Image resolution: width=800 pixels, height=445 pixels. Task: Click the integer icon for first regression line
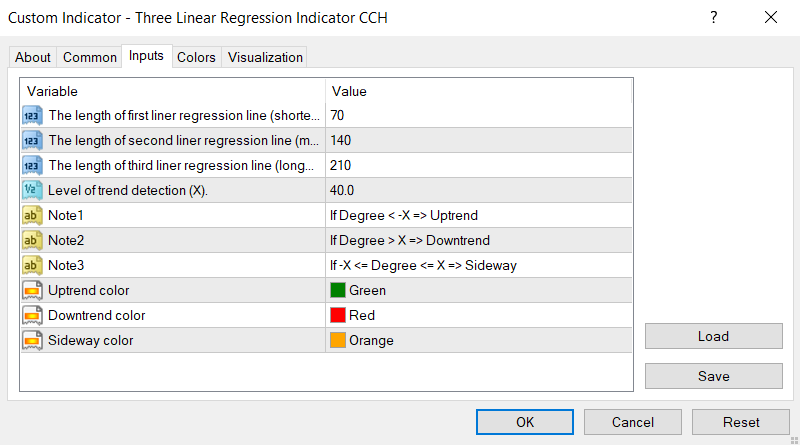pos(32,115)
